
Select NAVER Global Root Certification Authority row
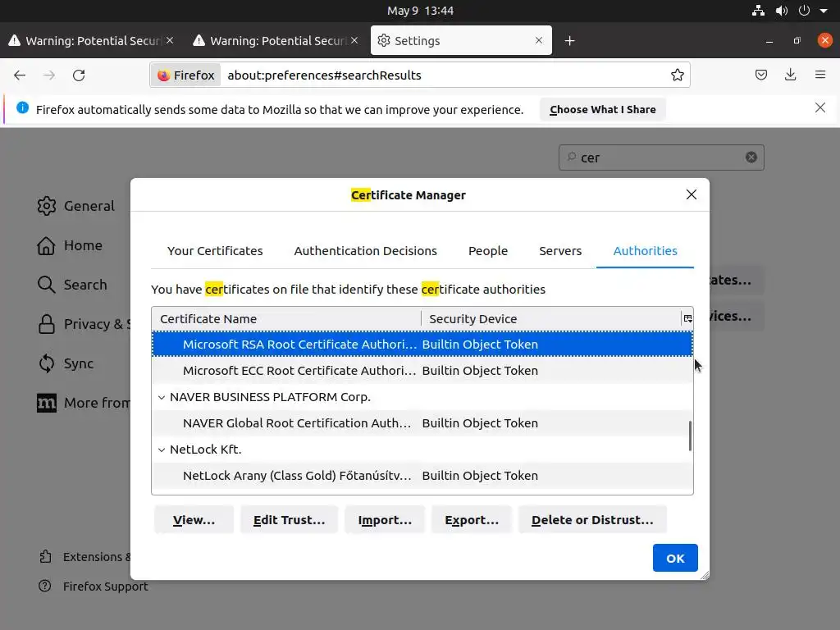(422, 422)
